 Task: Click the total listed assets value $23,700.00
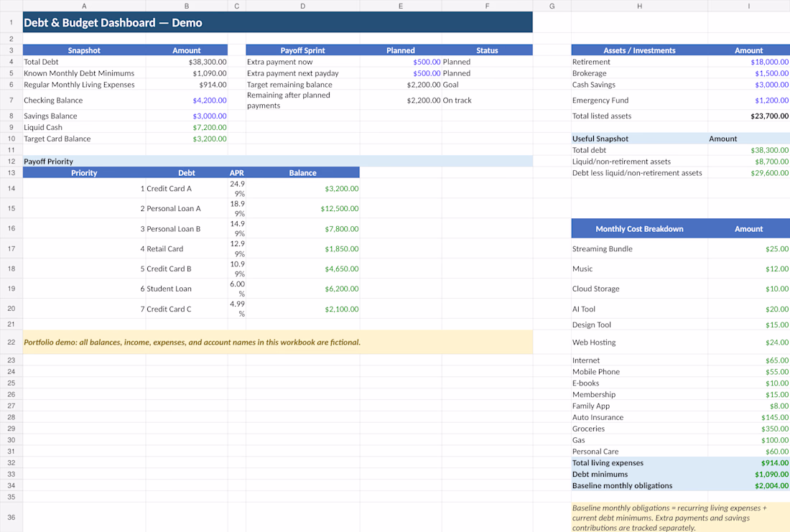pos(769,116)
